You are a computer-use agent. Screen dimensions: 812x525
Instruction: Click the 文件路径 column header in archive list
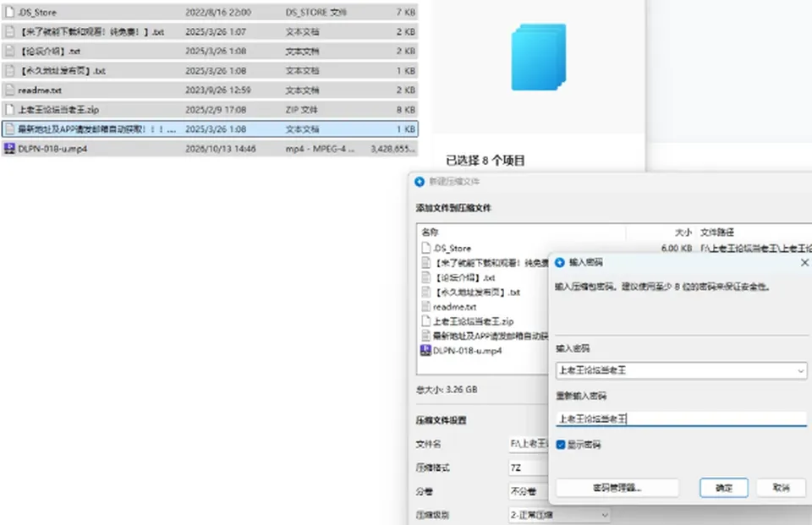(717, 232)
